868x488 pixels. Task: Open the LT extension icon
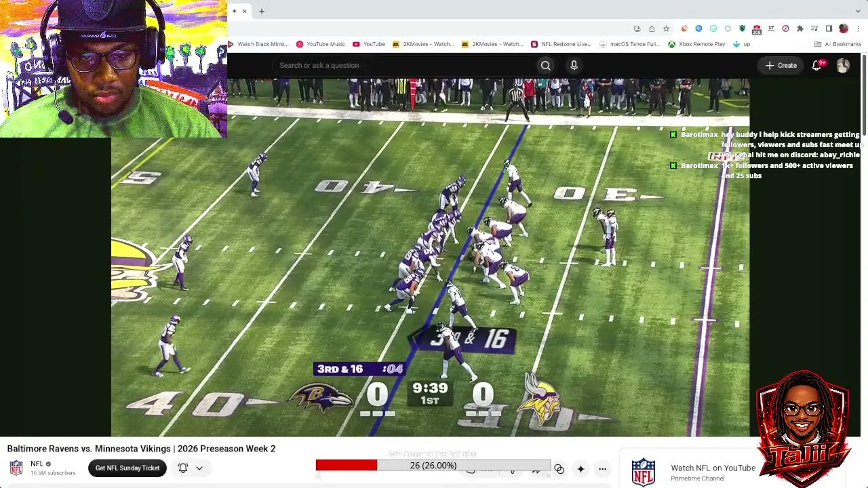(771, 28)
